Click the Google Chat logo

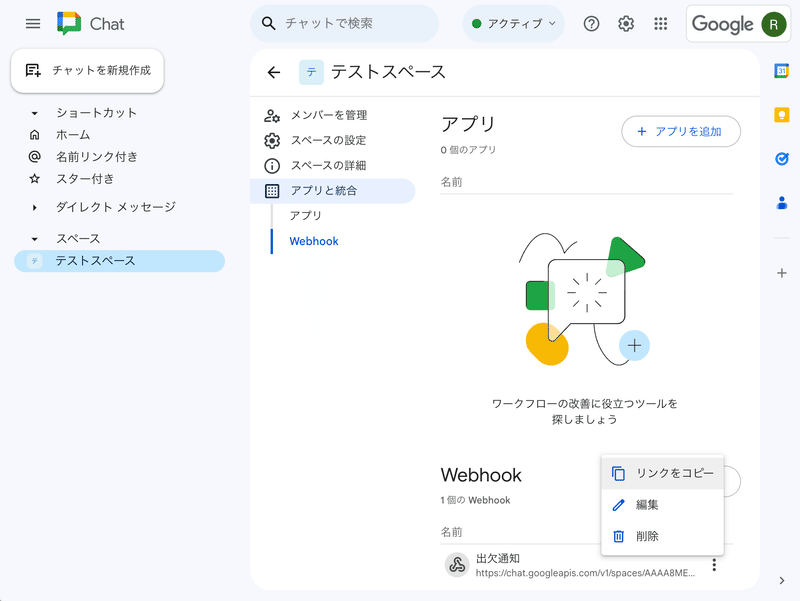coord(69,23)
